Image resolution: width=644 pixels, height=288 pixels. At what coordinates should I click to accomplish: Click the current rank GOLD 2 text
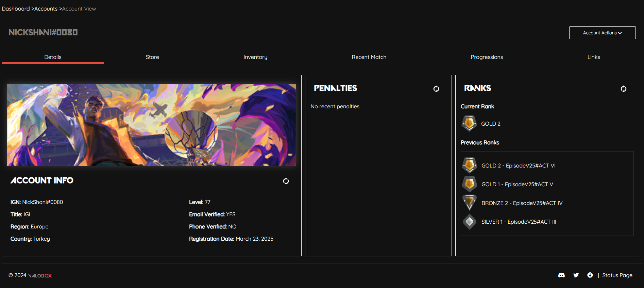click(491, 124)
